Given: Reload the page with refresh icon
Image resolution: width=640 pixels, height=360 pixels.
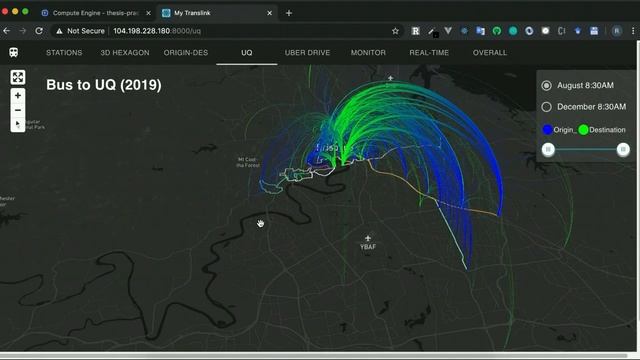Looking at the screenshot, I should 39,31.
